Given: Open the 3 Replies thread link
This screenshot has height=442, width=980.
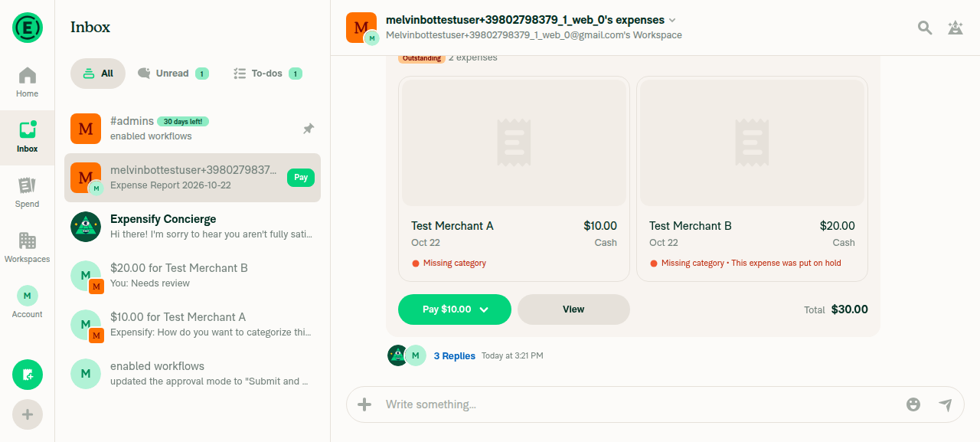Looking at the screenshot, I should [x=455, y=356].
